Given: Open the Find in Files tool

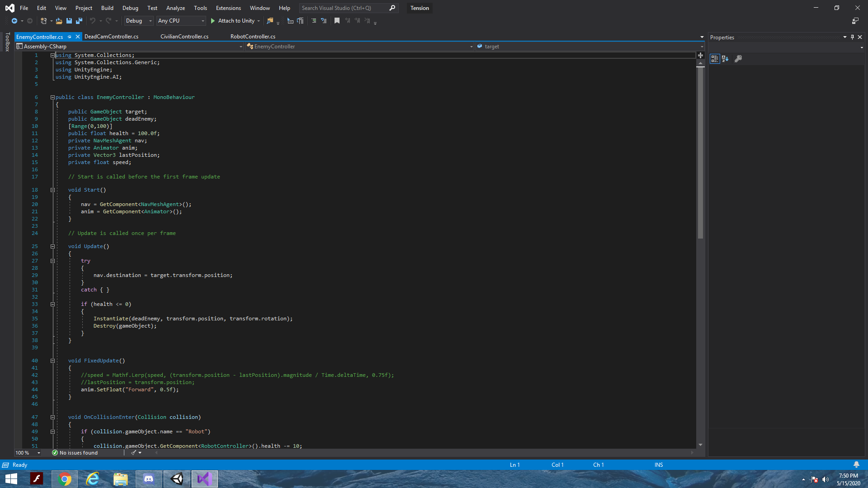Looking at the screenshot, I should 270,21.
